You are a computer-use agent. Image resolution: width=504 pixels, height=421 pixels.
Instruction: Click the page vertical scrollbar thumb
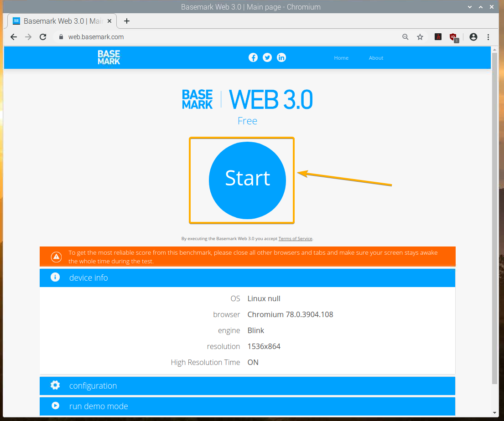tap(495, 218)
